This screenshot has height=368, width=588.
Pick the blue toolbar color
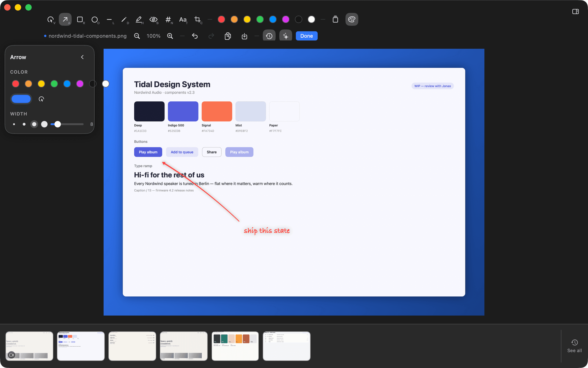(273, 20)
